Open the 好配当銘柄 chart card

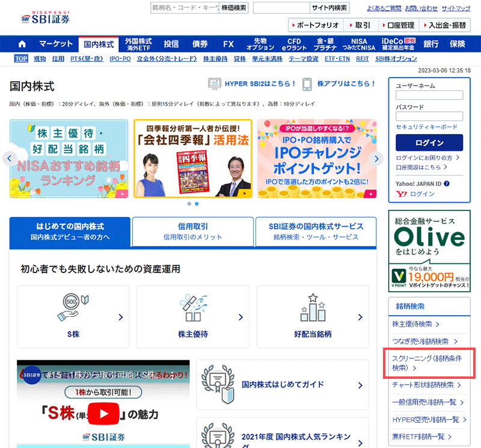point(313,317)
